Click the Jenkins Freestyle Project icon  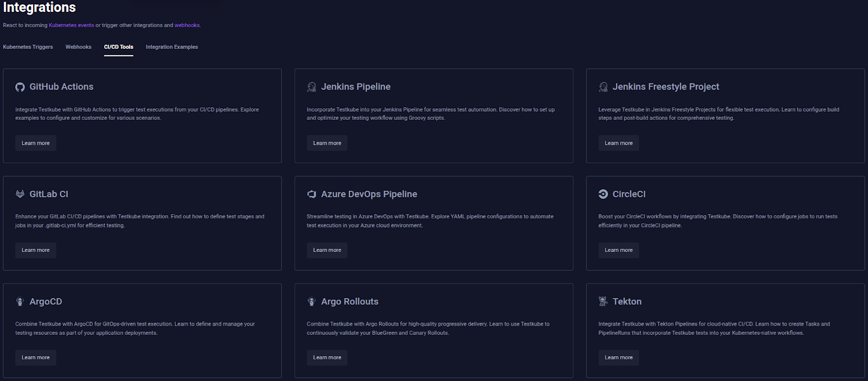tap(603, 87)
